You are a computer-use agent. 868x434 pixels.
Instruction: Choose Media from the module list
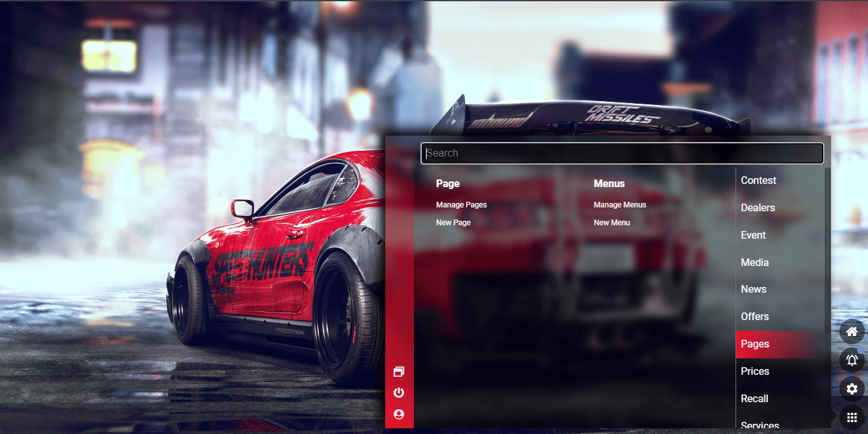coord(755,263)
